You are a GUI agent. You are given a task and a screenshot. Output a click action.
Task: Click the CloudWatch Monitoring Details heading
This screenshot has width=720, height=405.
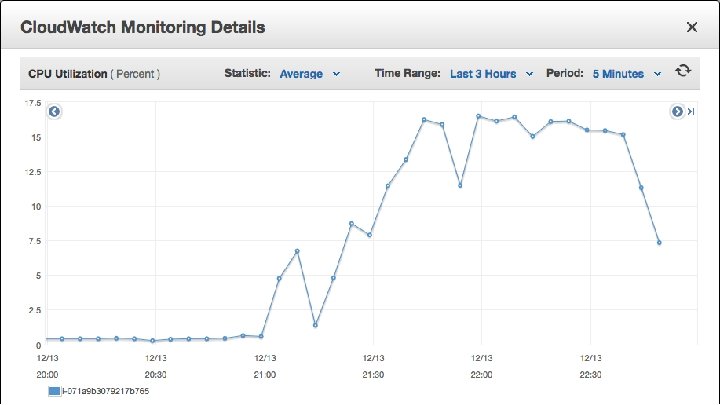tap(143, 27)
